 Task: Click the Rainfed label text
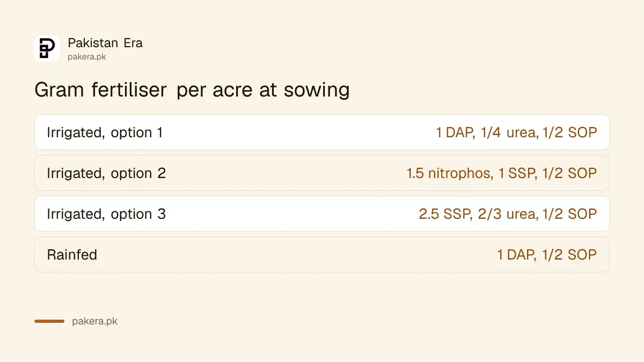point(72,255)
